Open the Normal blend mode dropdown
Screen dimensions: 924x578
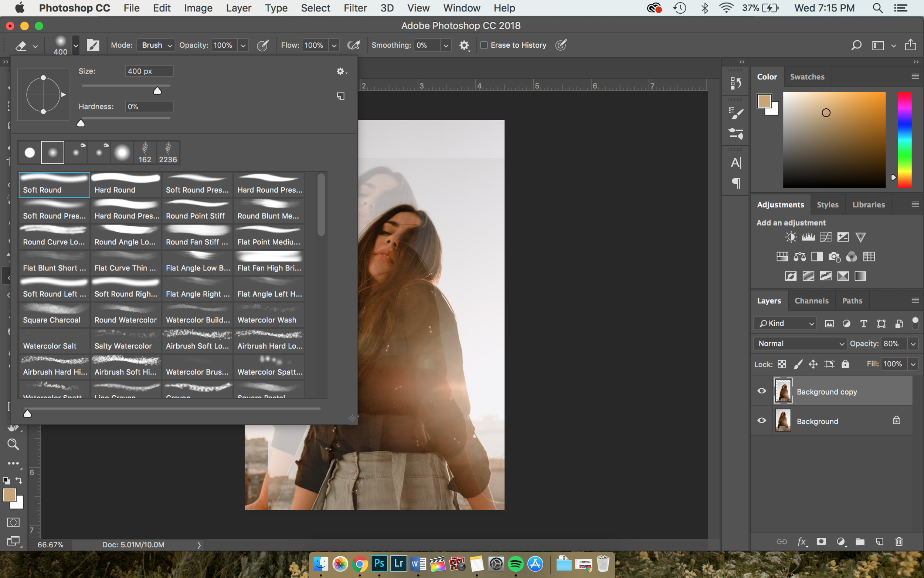coord(800,344)
